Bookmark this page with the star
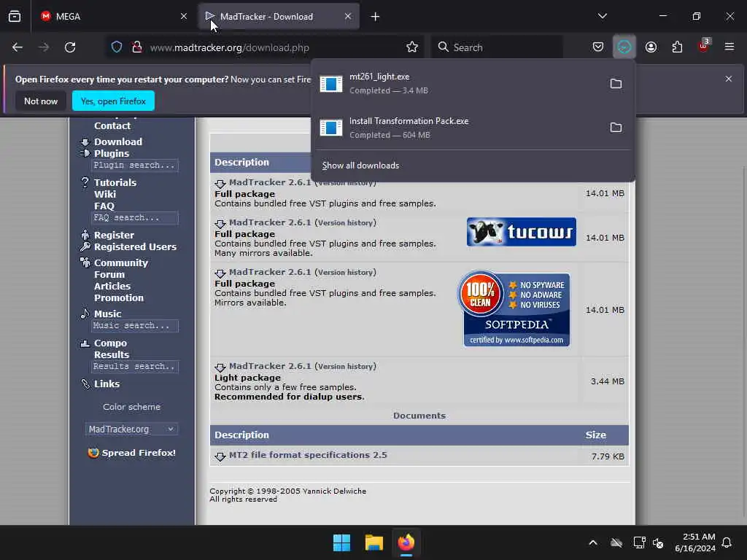747x560 pixels. 412,47
